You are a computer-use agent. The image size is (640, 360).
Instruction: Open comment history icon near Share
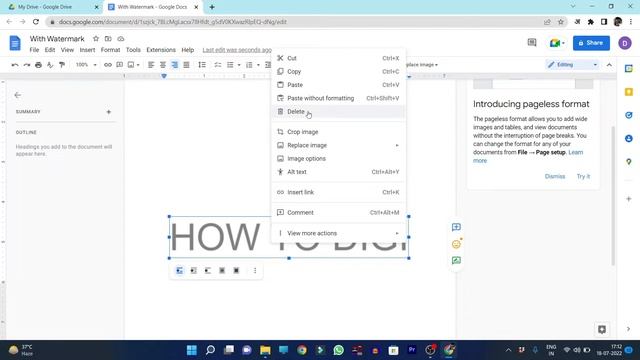coord(532,42)
